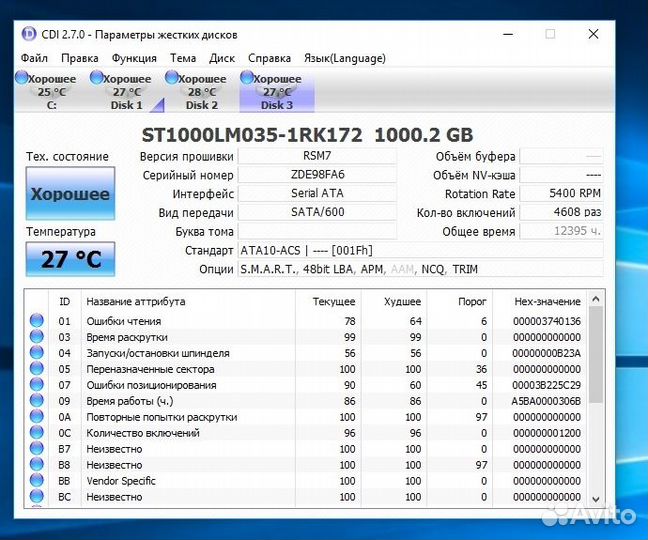Click the Hex-значение column header
The image size is (648, 540).
tap(539, 302)
